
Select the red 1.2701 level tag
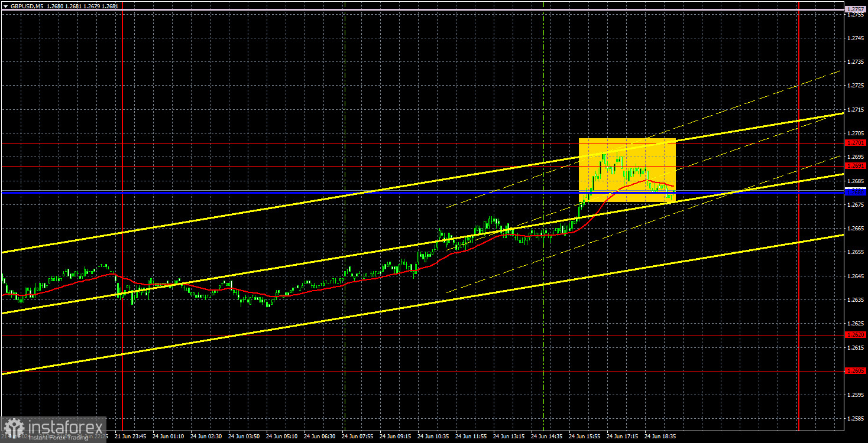[856, 143]
